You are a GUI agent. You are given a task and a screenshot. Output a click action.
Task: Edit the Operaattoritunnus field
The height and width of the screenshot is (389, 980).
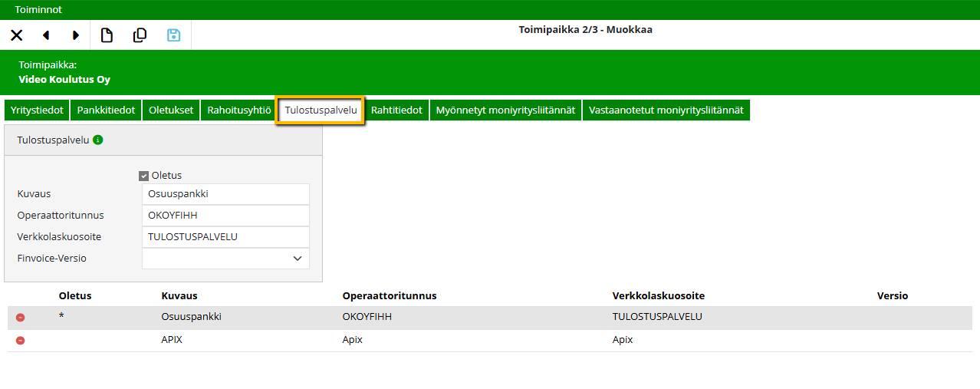pyautogui.click(x=225, y=216)
